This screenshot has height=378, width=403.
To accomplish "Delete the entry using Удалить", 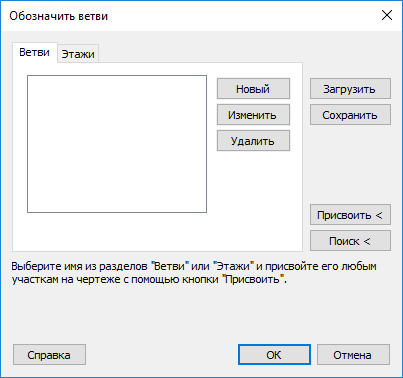I will point(253,141).
